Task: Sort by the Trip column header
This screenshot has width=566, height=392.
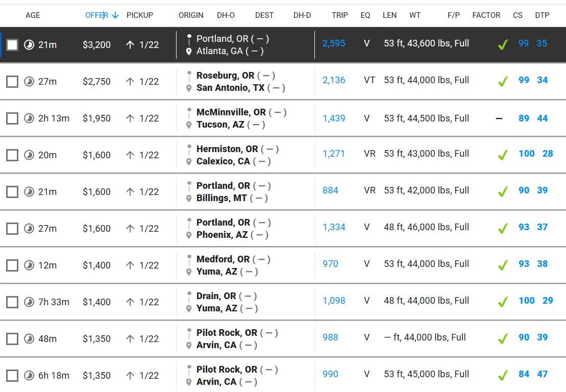Action: (x=339, y=15)
